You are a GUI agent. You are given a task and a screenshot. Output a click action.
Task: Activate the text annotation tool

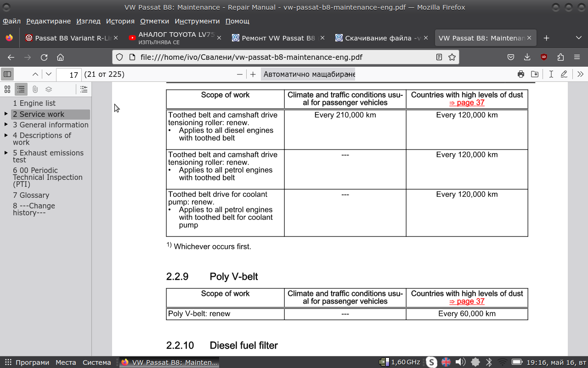click(551, 74)
